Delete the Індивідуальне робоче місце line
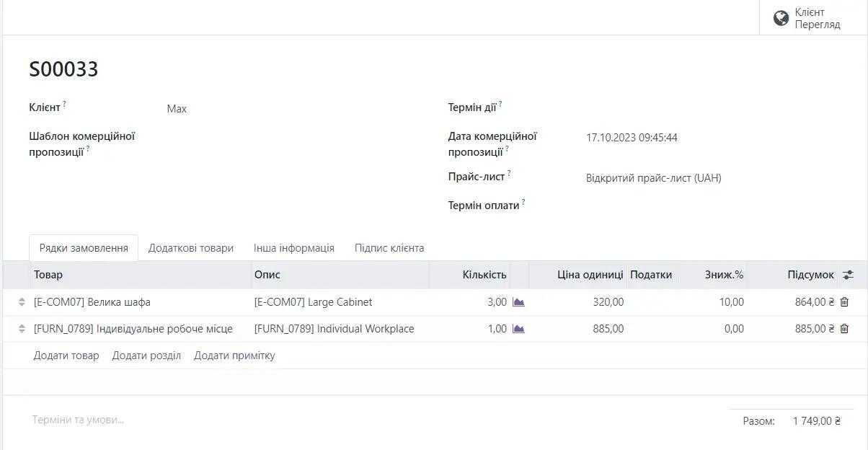The height and width of the screenshot is (450, 868). (x=844, y=329)
